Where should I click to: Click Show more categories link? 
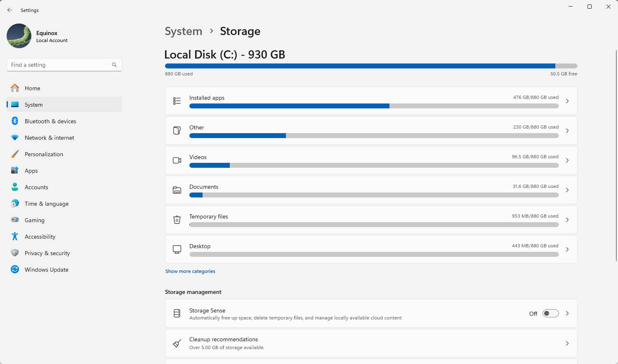click(x=190, y=271)
